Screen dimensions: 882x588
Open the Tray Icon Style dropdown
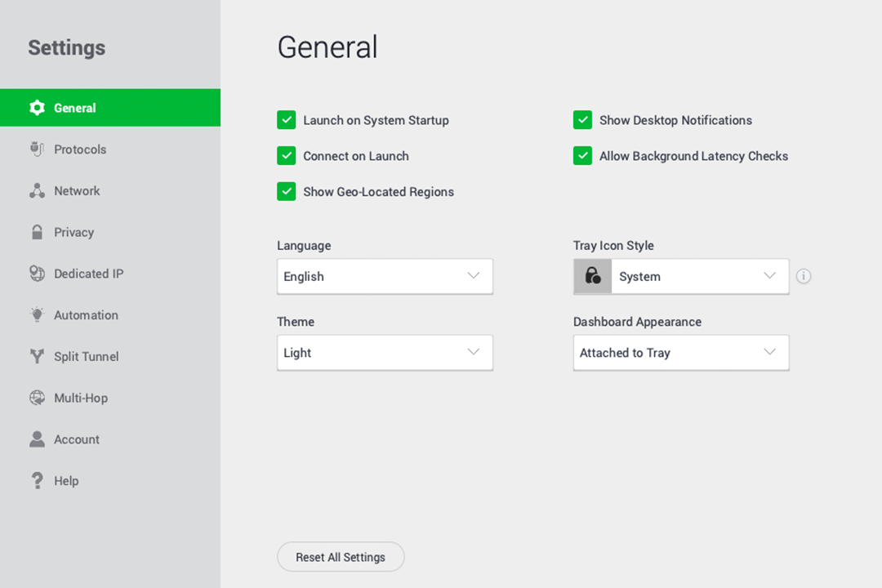click(x=681, y=276)
